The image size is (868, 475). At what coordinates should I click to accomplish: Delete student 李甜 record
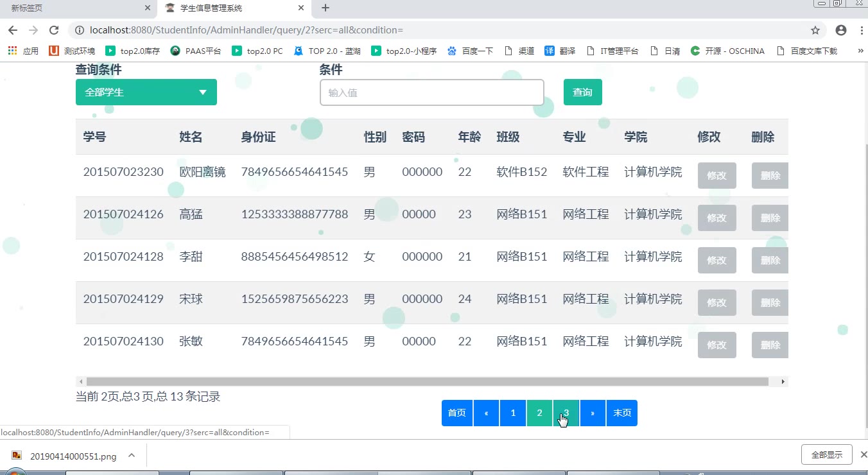click(769, 261)
